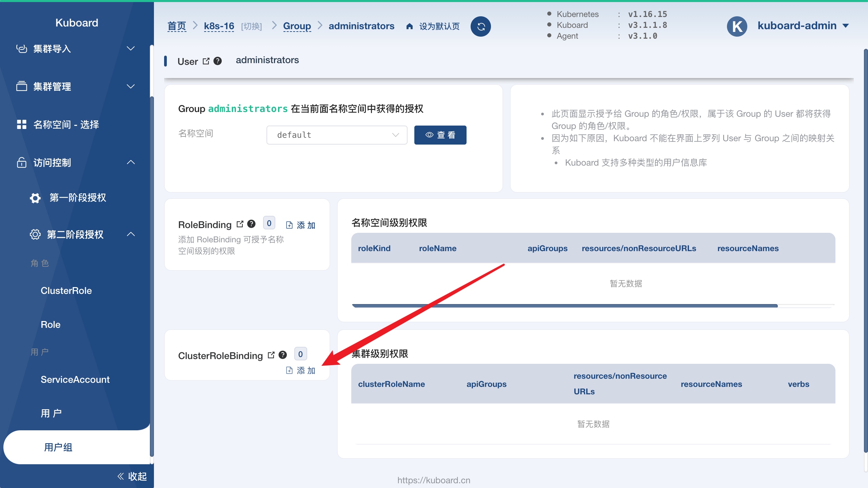Click 设为默认页 link

point(439,26)
